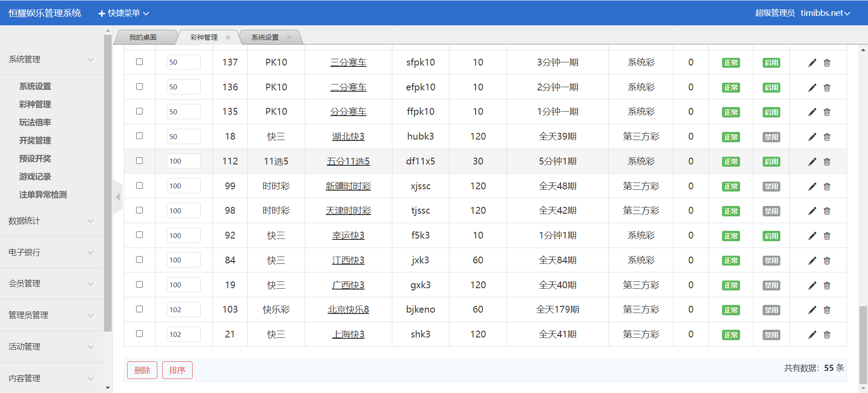868x393 pixels.
Task: Check the box for the 广西快3 row
Action: click(x=139, y=285)
